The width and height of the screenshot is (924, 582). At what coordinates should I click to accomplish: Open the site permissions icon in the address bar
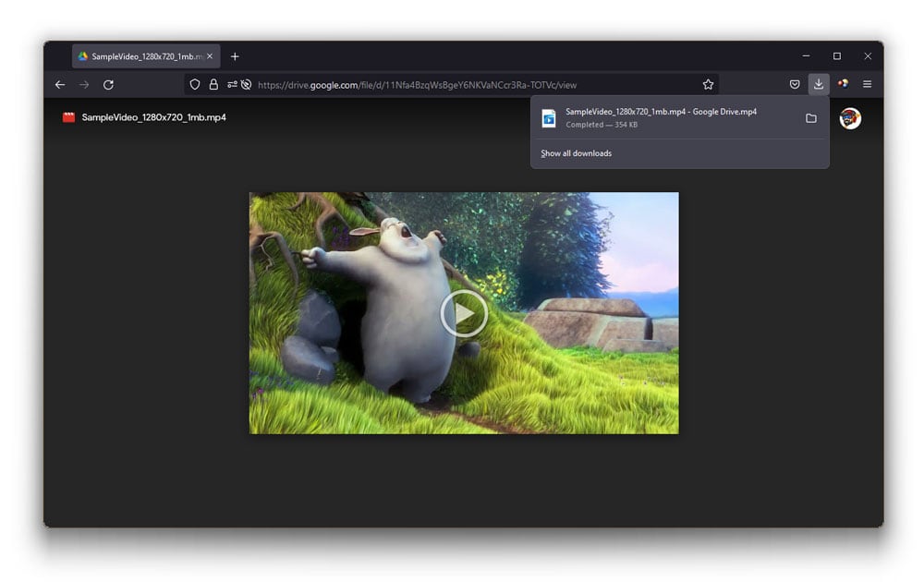pos(232,85)
